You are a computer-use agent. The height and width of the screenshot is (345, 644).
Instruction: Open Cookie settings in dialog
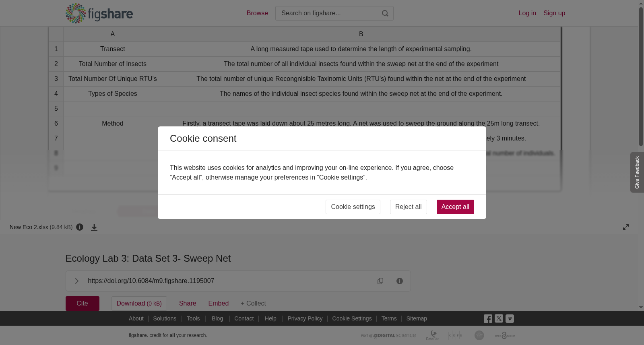353,207
